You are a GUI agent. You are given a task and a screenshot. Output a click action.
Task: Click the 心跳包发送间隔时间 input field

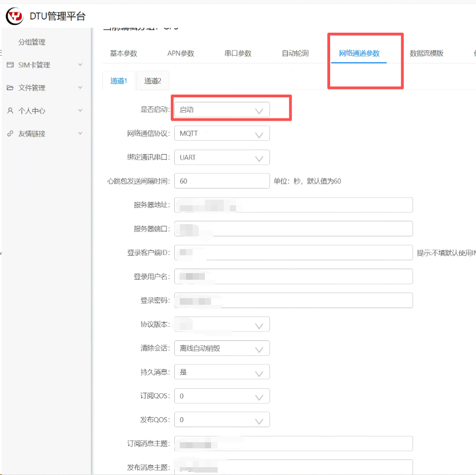tap(222, 181)
